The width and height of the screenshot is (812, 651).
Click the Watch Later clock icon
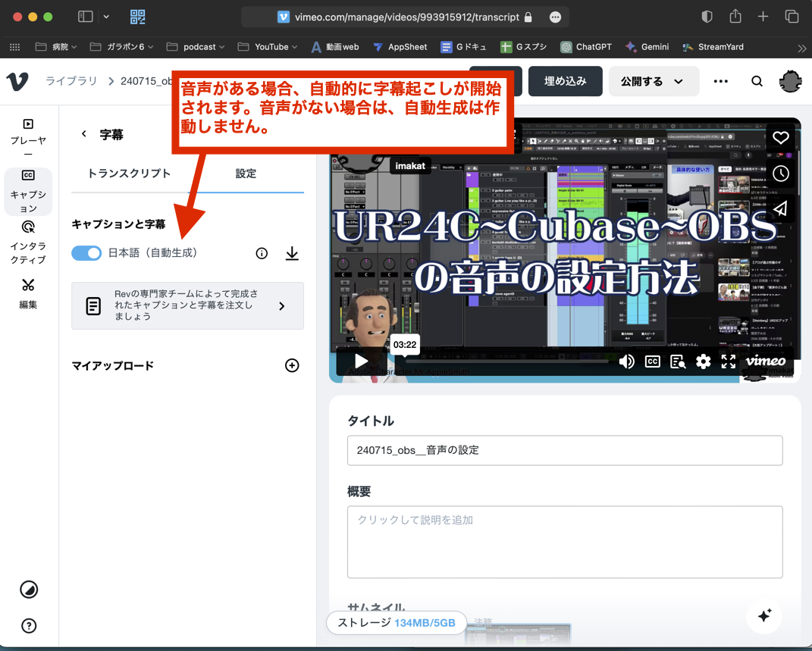point(780,174)
